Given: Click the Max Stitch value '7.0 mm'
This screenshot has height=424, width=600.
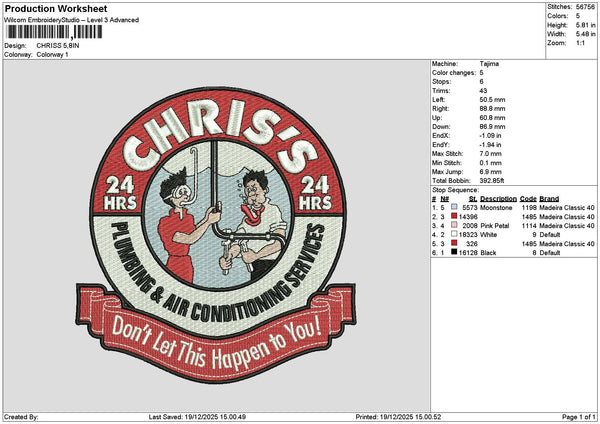Looking at the screenshot, I should pyautogui.click(x=490, y=154).
